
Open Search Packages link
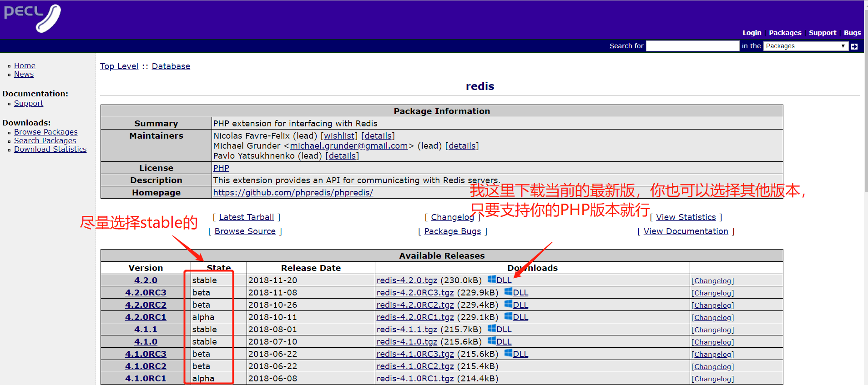pos(45,140)
